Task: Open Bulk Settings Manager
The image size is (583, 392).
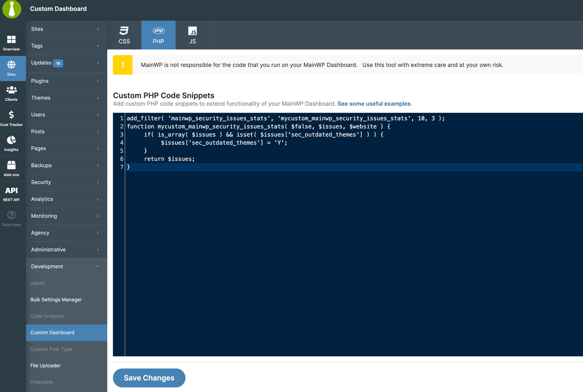Action: (x=66, y=300)
